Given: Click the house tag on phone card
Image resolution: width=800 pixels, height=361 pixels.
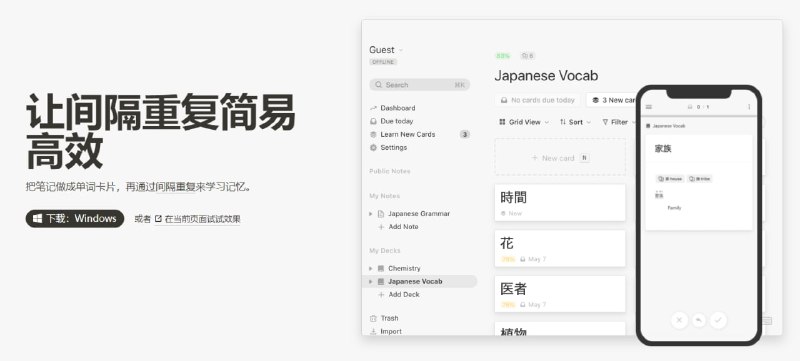Looking at the screenshot, I should pos(669,179).
